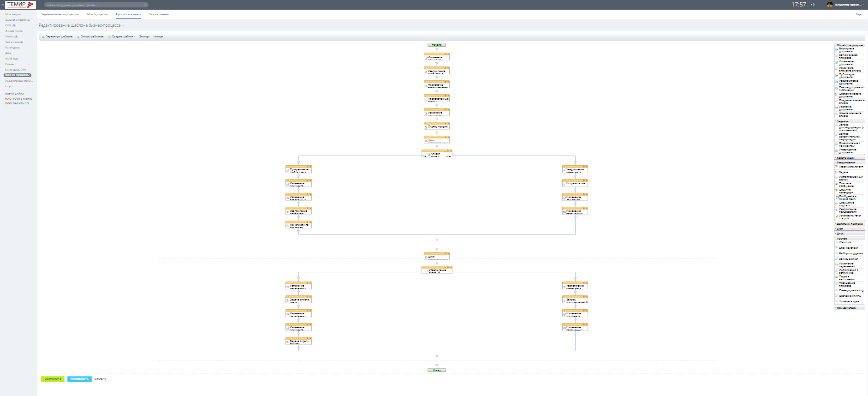Collapse the Задания section in activities panel
Image resolution: width=868 pixels, height=396 pixels.
(x=850, y=121)
